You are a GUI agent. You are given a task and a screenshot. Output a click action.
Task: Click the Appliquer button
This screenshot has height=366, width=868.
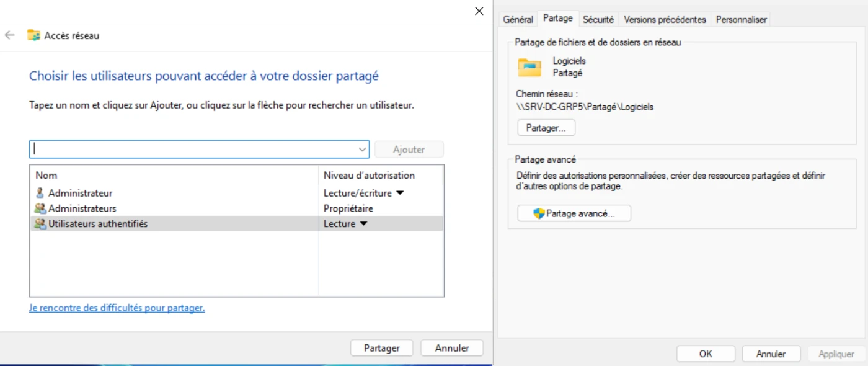point(836,354)
